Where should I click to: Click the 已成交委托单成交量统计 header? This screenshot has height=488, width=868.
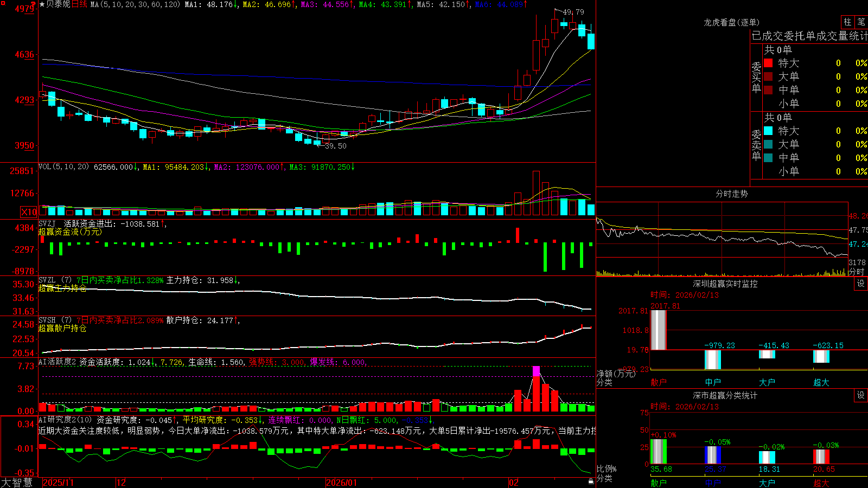[809, 36]
